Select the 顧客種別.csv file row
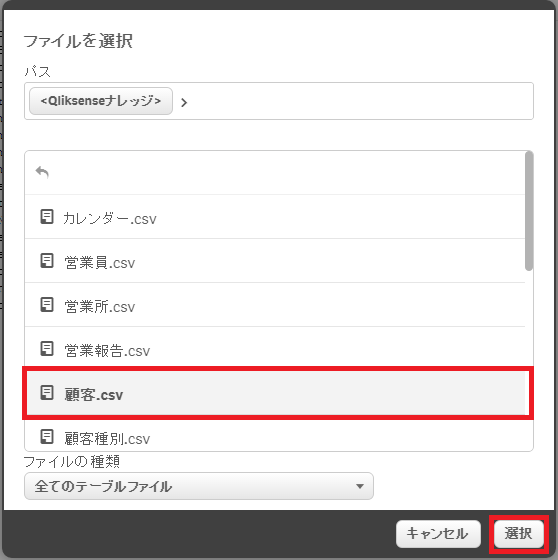Image resolution: width=558 pixels, height=560 pixels. coord(275,436)
